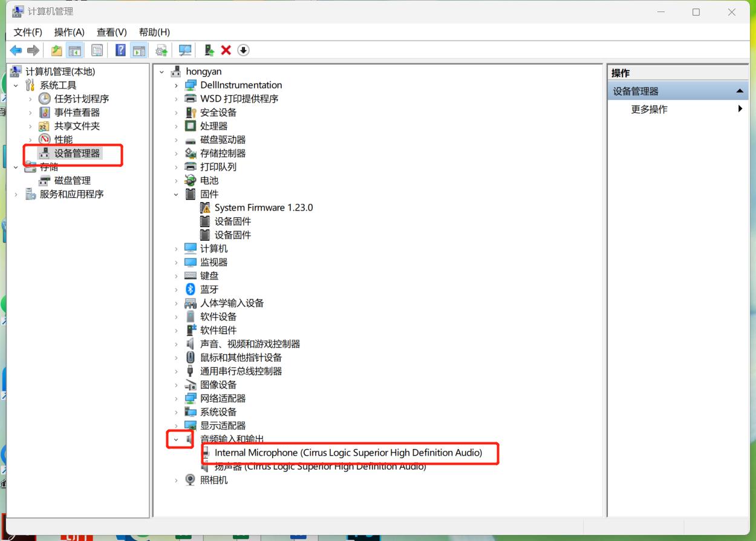Click the 安全设备 key icon
The image size is (756, 541).
(191, 113)
